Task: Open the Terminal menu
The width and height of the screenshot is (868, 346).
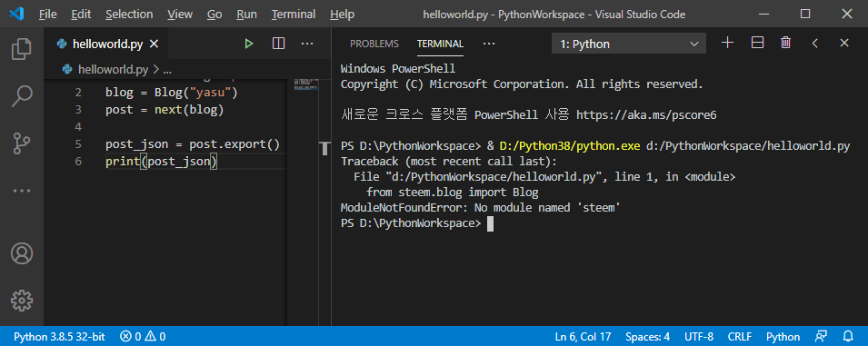Action: [294, 15]
